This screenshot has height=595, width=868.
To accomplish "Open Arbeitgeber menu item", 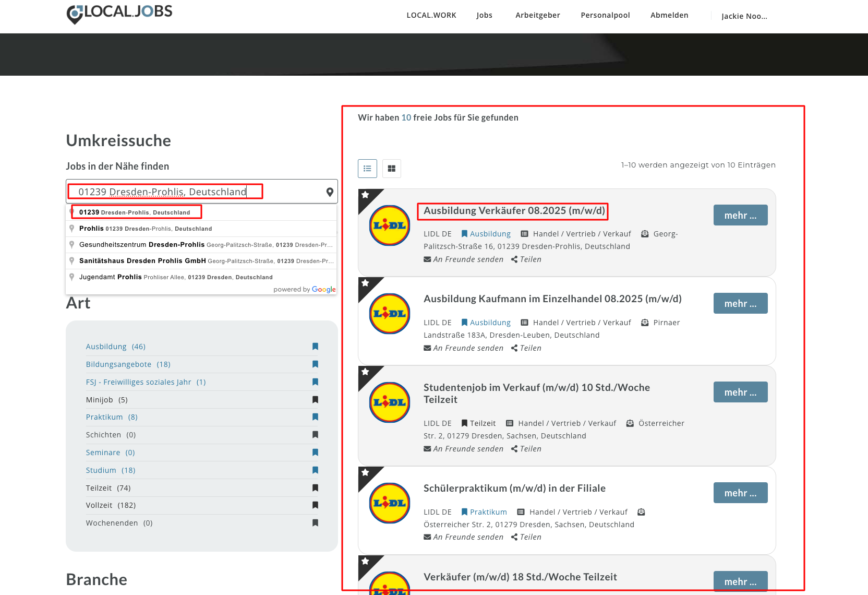I will coord(538,15).
